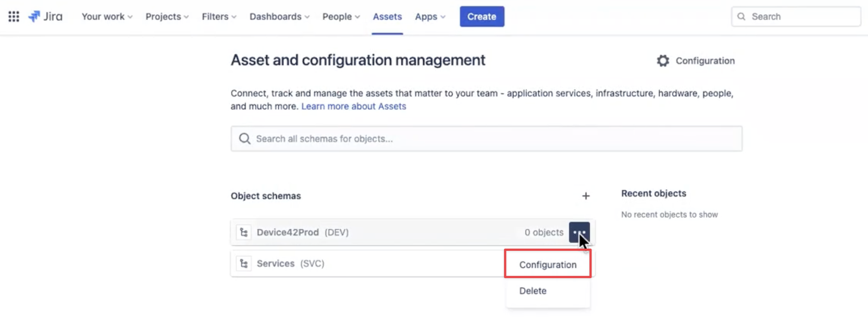Click the gear icon beside Configuration

[663, 61]
